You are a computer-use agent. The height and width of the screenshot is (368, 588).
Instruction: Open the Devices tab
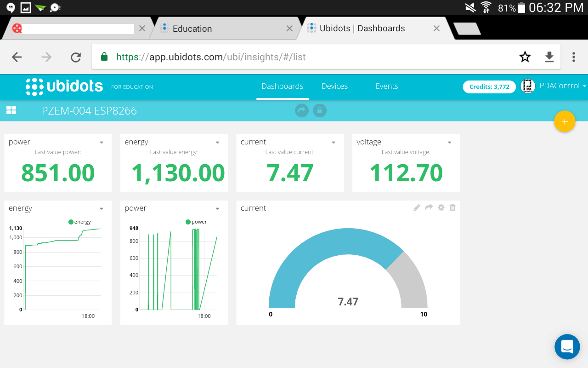[334, 86]
